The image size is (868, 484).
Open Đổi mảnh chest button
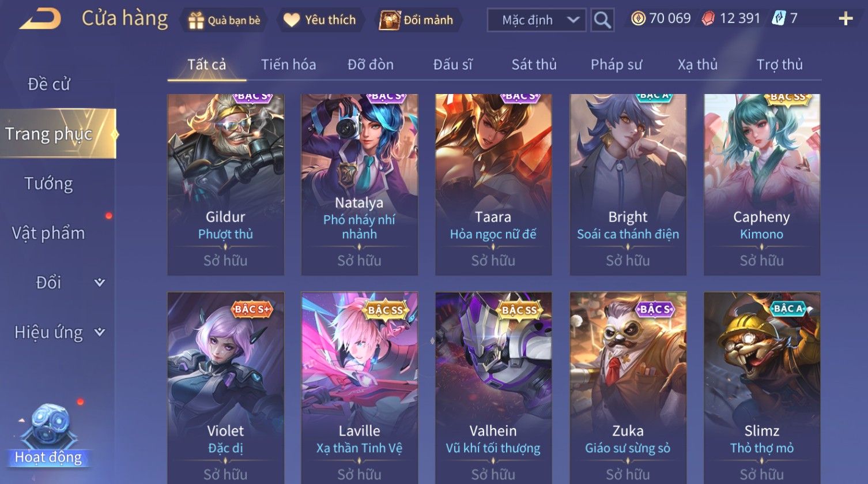click(417, 20)
